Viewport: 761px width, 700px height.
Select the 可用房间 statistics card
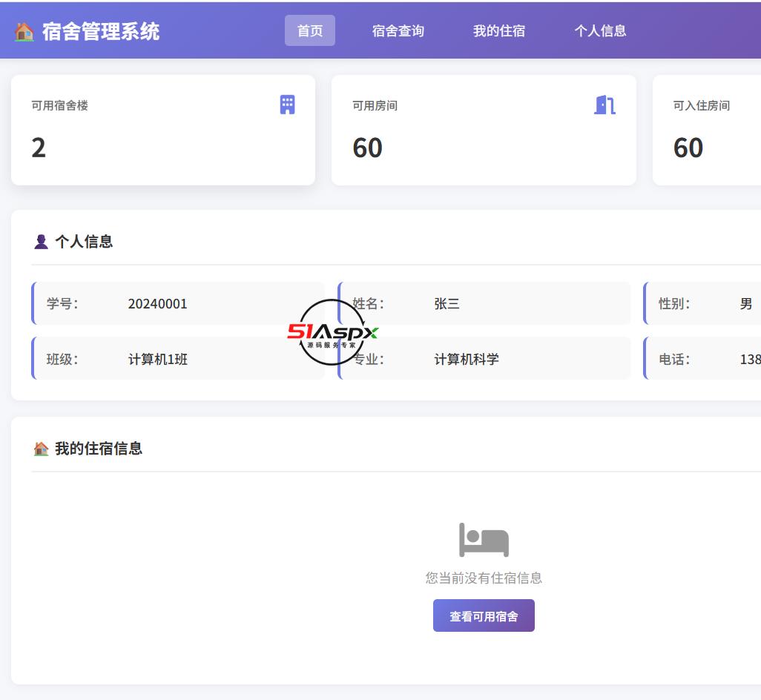click(484, 130)
